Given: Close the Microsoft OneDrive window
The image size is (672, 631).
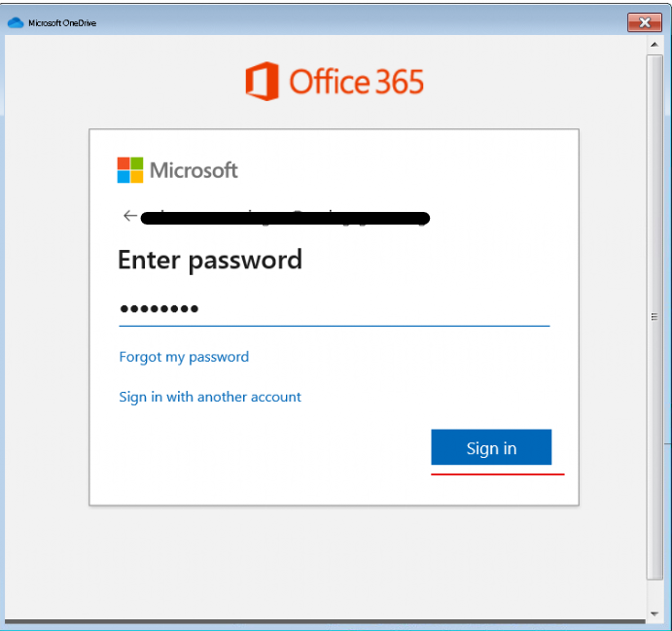Looking at the screenshot, I should [x=644, y=22].
